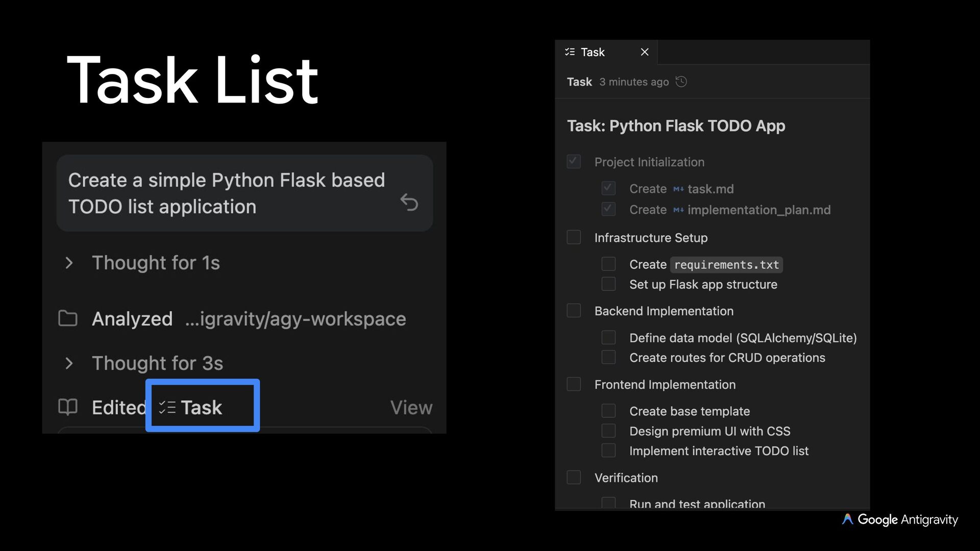
Task: Switch to the Task tab
Action: pos(593,52)
